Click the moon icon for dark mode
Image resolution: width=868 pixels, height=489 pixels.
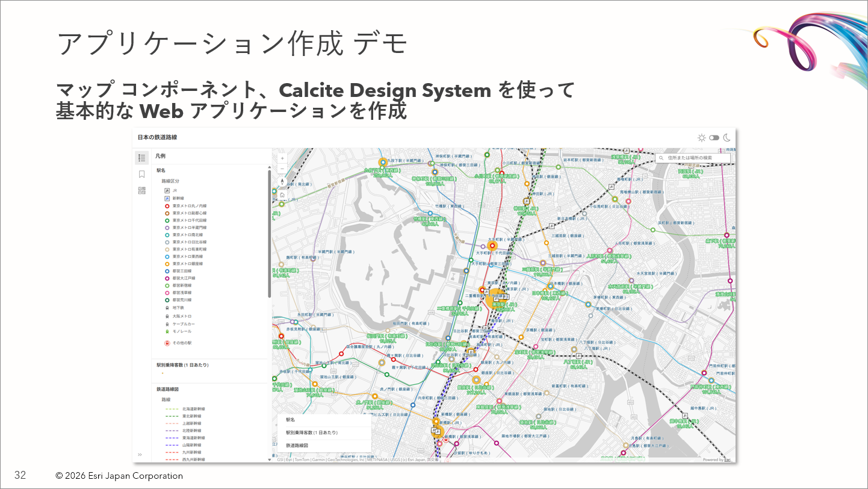click(x=727, y=137)
